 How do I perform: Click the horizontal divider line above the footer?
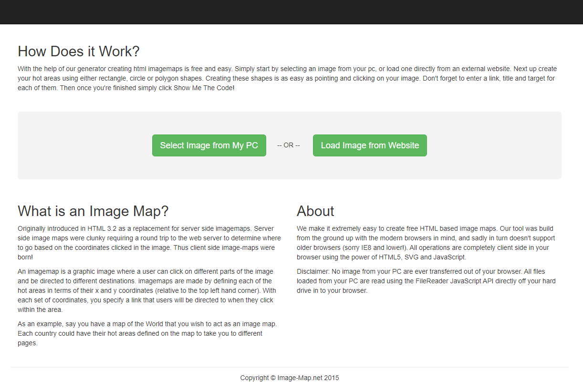tap(290, 367)
